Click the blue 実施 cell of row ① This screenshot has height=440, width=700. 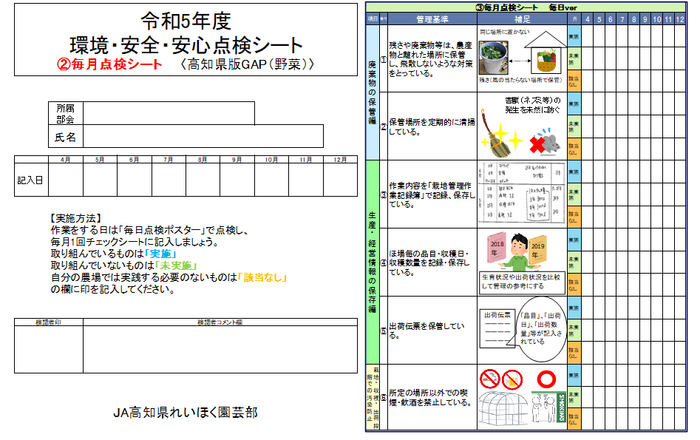pyautogui.click(x=574, y=36)
